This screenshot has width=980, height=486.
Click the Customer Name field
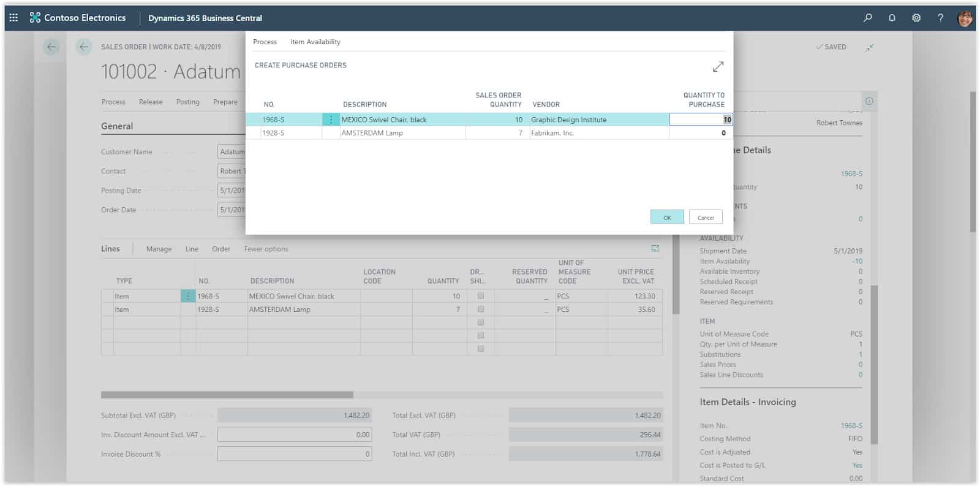[x=232, y=152]
